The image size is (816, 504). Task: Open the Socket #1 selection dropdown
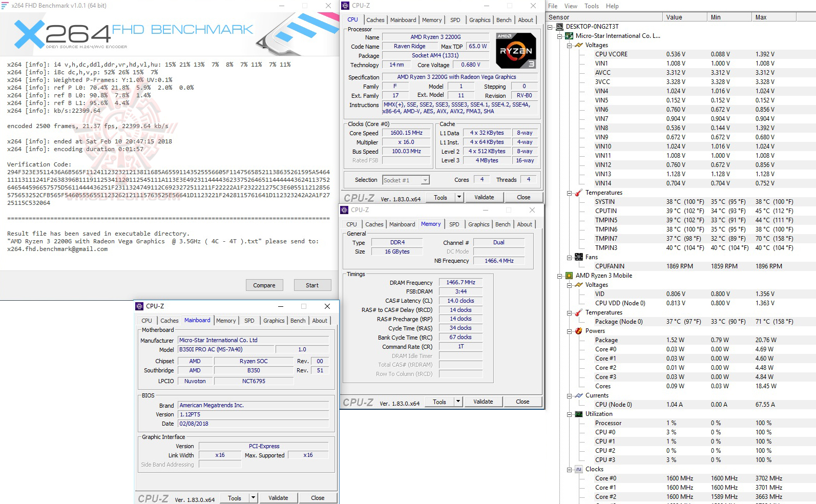[425, 180]
